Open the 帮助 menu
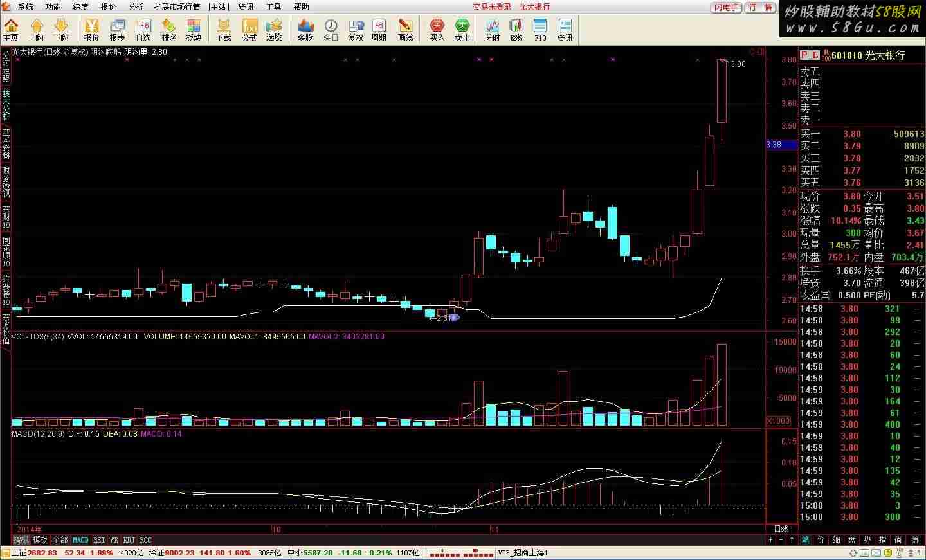 301,6
